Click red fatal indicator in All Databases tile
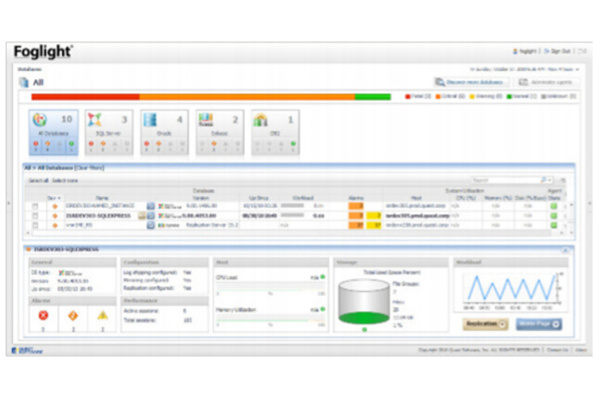The width and height of the screenshot is (600, 400). tap(36, 144)
